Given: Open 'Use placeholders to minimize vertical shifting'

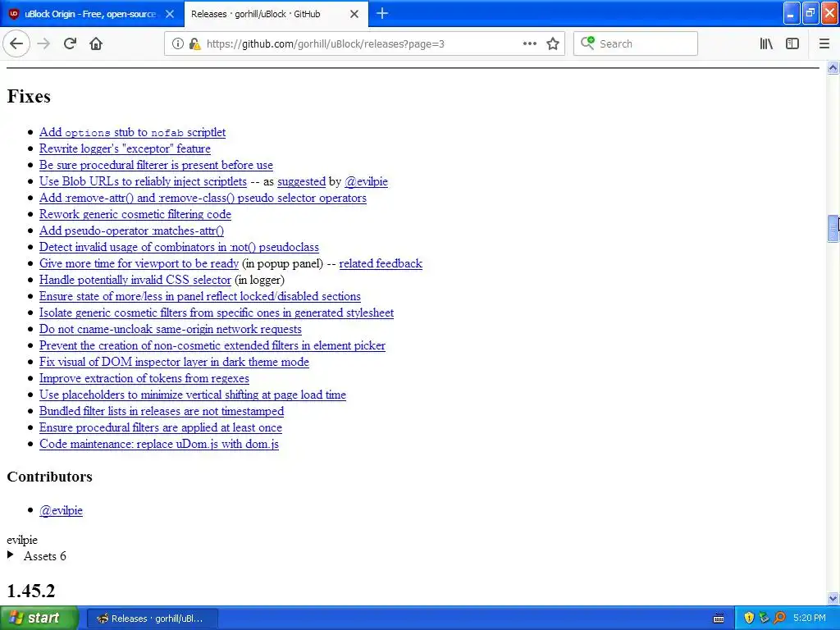Looking at the screenshot, I should (192, 395).
